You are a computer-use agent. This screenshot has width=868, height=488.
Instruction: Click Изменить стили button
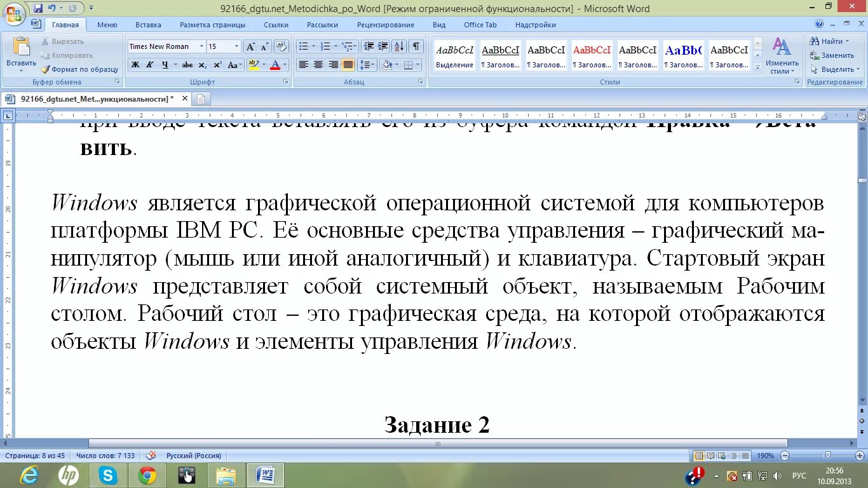tap(782, 56)
